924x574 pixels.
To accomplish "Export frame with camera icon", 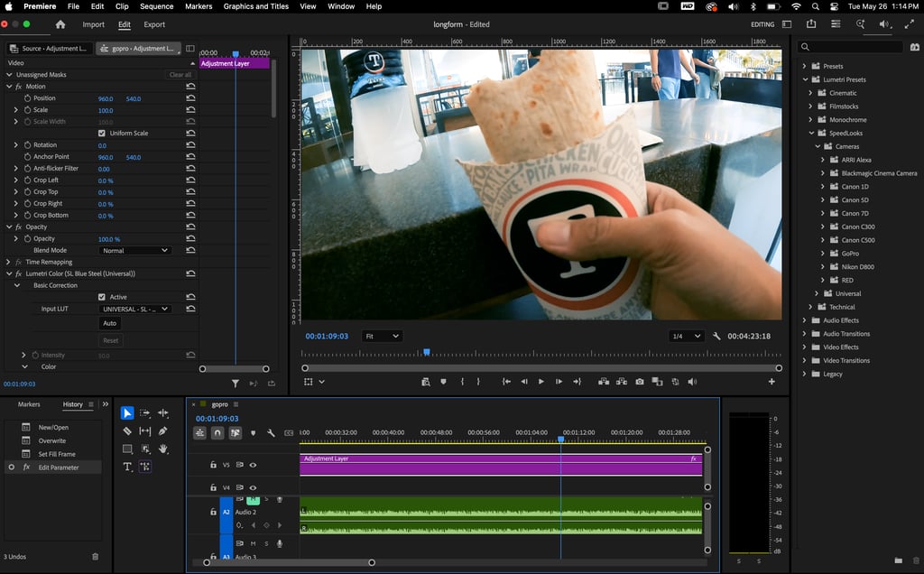I will point(640,382).
